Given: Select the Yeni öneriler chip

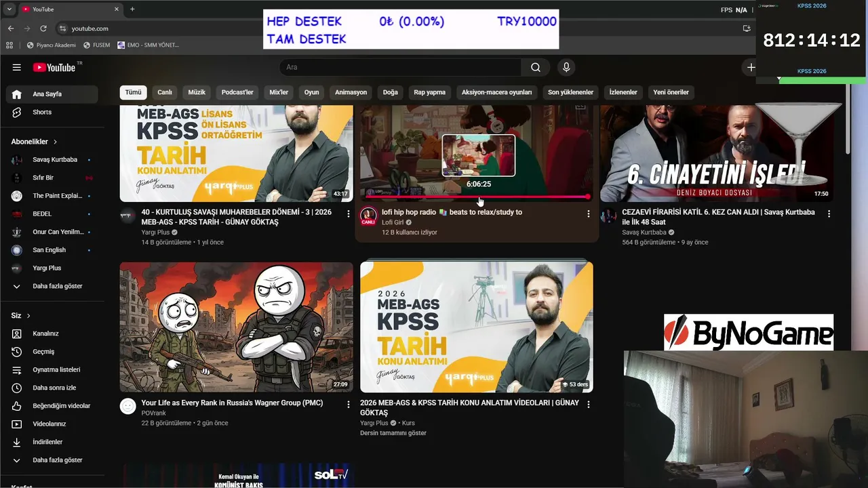Looking at the screenshot, I should click(x=671, y=92).
